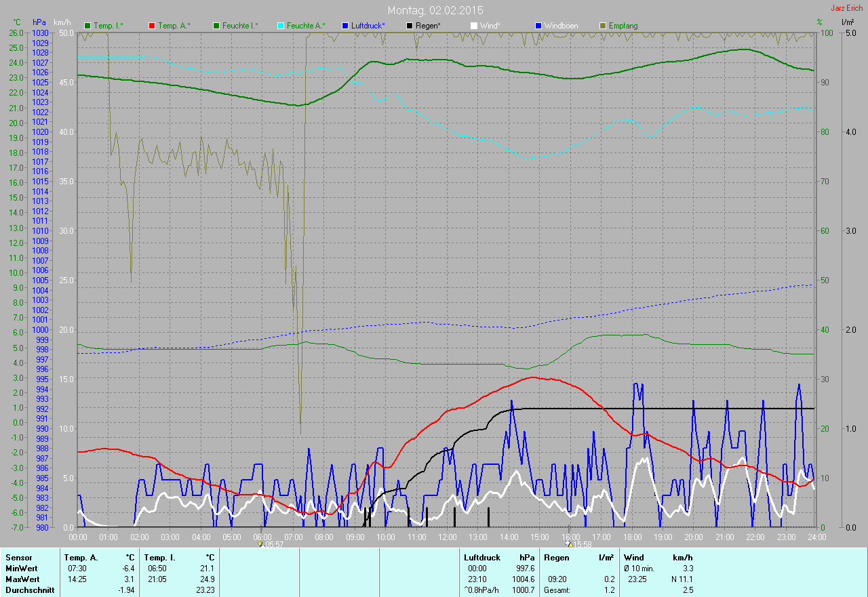Click the date title Montag, 02.02.2015

click(435, 10)
